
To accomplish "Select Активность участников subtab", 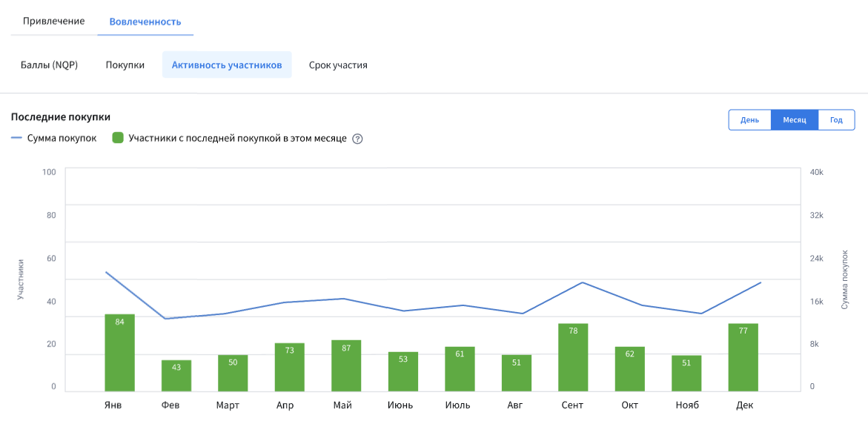I will tap(227, 65).
